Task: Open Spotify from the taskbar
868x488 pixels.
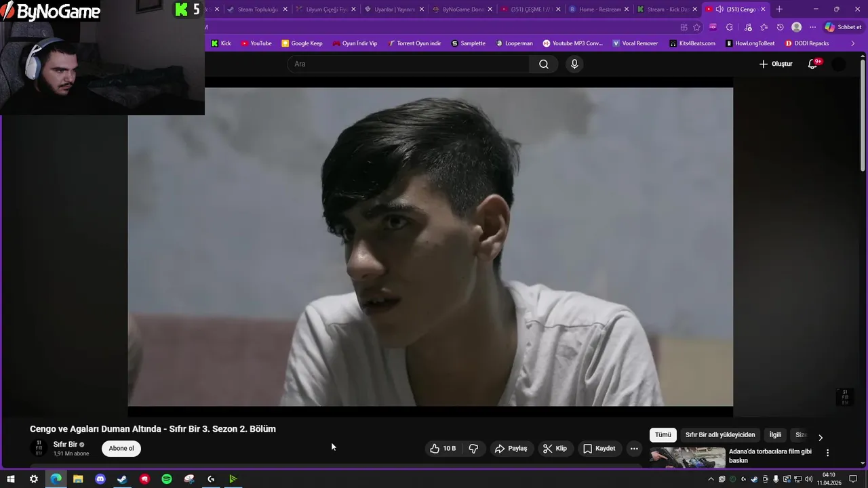Action: click(x=167, y=479)
